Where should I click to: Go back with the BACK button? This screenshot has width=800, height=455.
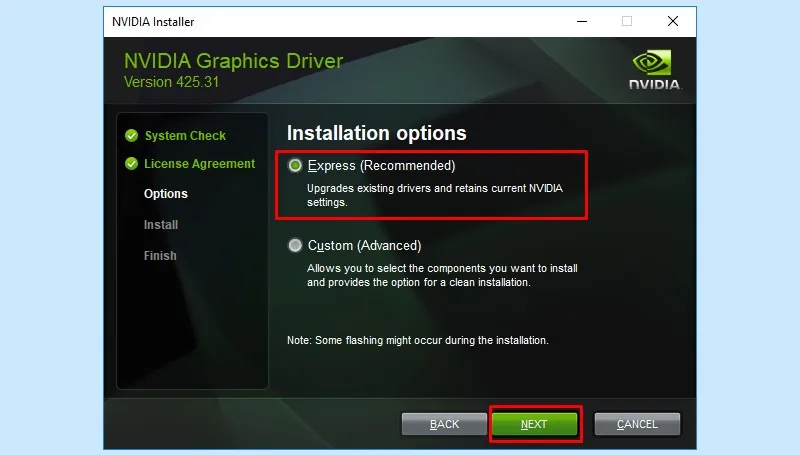(444, 424)
